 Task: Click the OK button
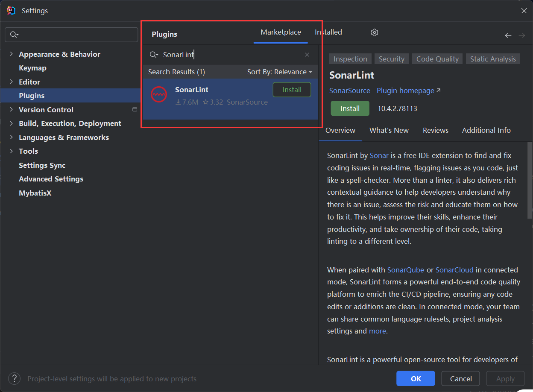[416, 378]
